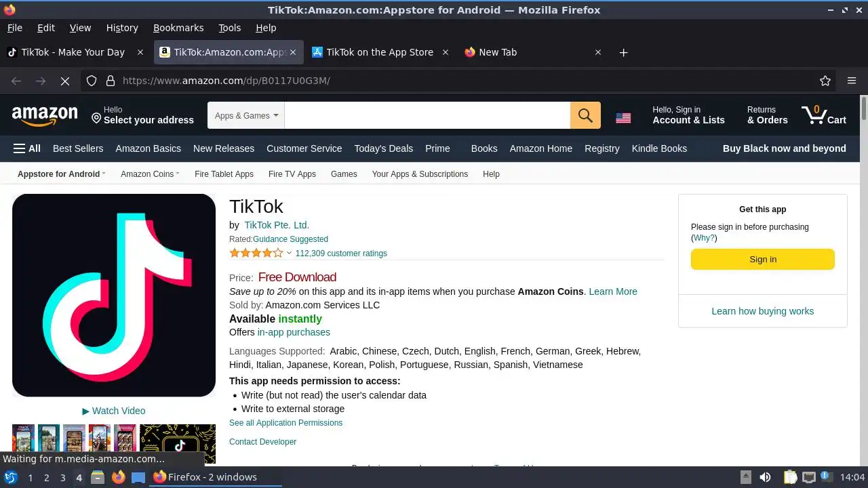The image size is (868, 488).
Task: Close the New Tab tab
Action: (598, 52)
